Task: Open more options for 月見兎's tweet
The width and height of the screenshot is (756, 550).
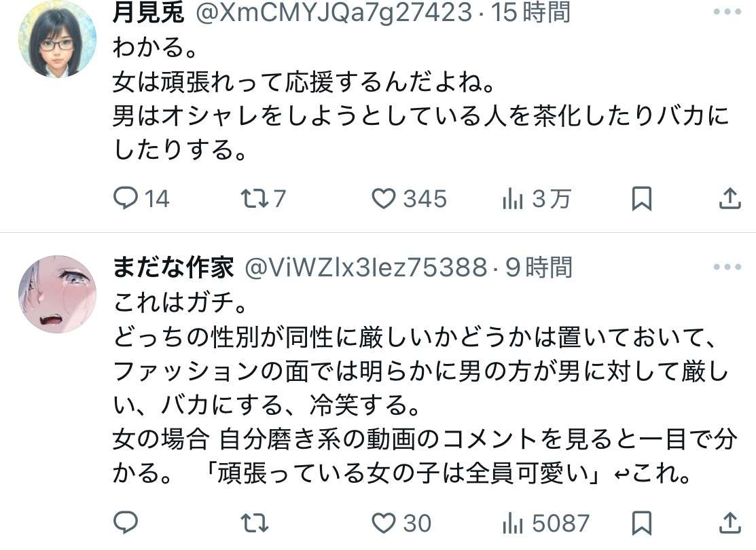Action: [727, 12]
